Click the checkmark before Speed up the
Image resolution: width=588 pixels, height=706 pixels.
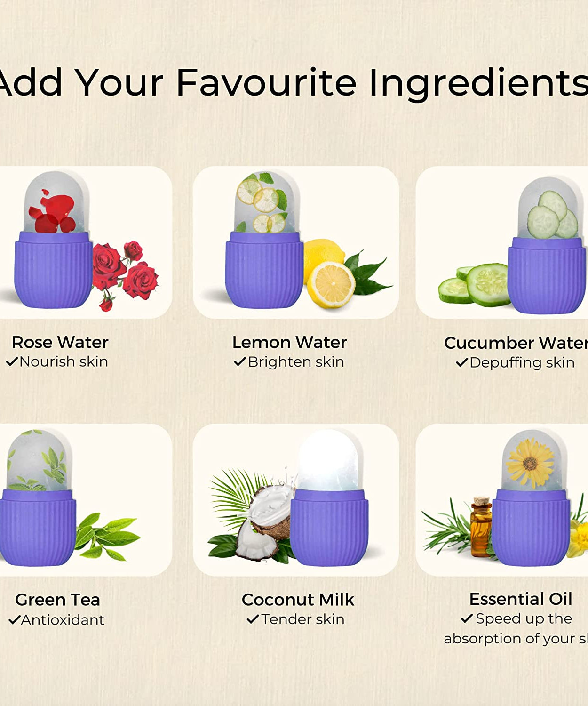click(467, 618)
